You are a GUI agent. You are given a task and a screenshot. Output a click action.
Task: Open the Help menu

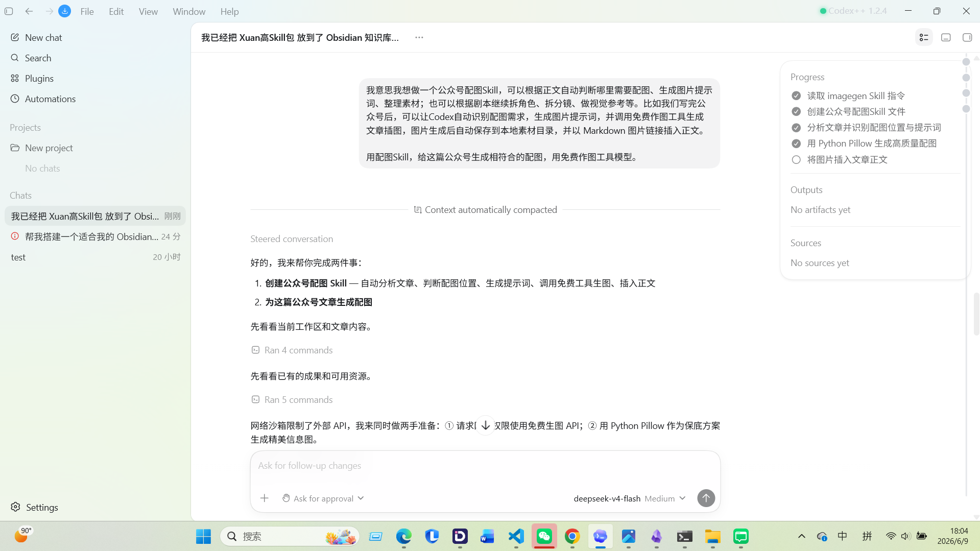pos(229,11)
